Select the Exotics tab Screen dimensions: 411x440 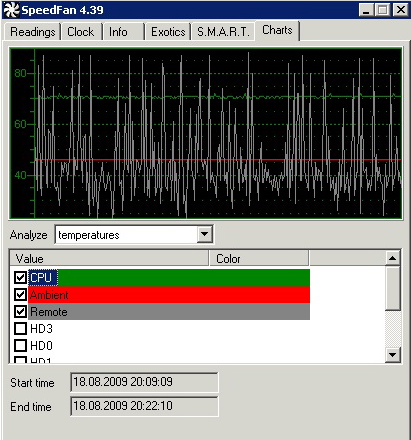click(x=168, y=32)
